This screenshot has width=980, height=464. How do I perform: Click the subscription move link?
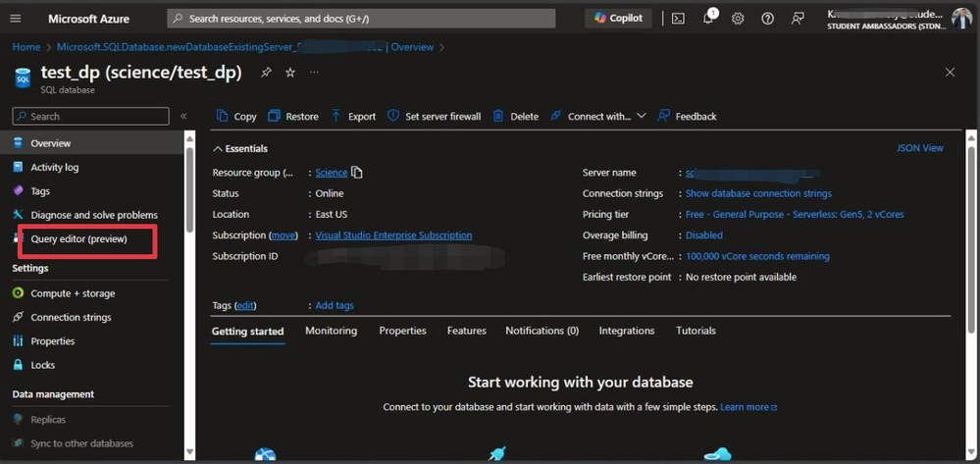(284, 235)
